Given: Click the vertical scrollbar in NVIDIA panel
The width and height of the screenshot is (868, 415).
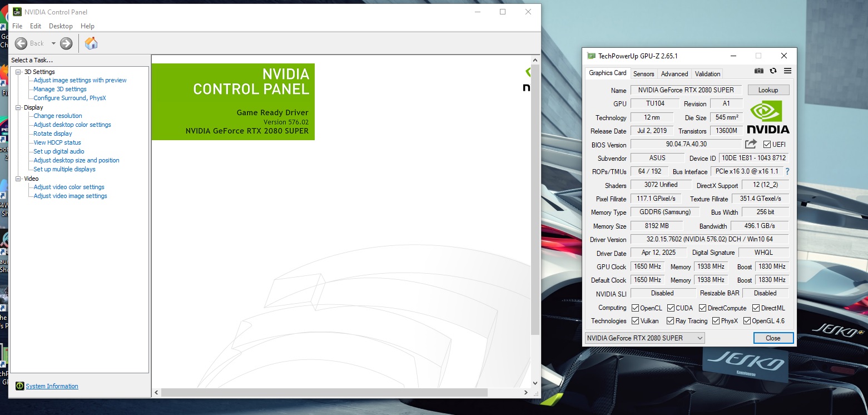Looking at the screenshot, I should click(x=535, y=200).
